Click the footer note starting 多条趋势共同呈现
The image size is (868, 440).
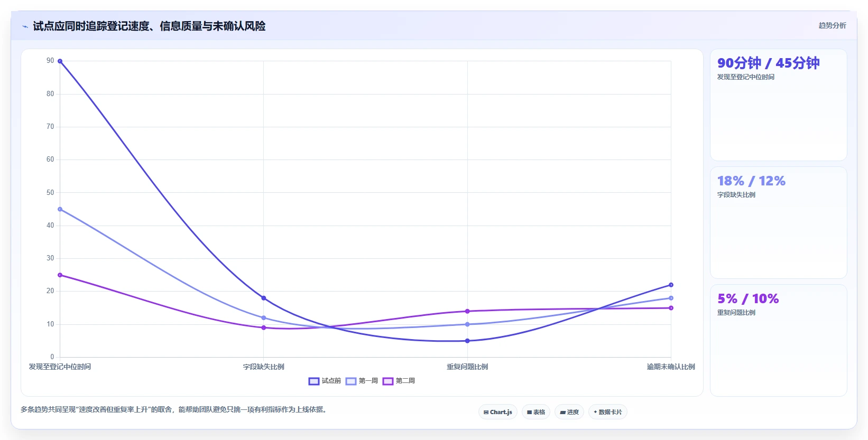pos(173,409)
